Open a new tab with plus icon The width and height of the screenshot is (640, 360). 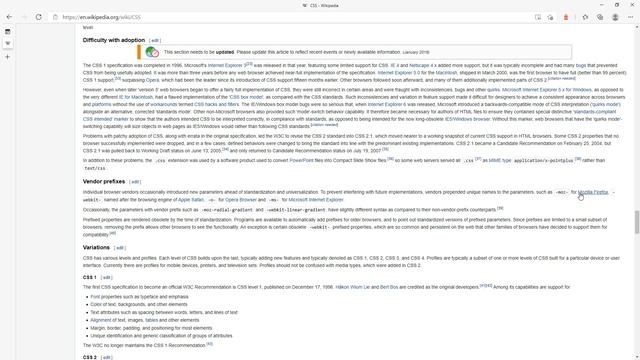point(8,57)
